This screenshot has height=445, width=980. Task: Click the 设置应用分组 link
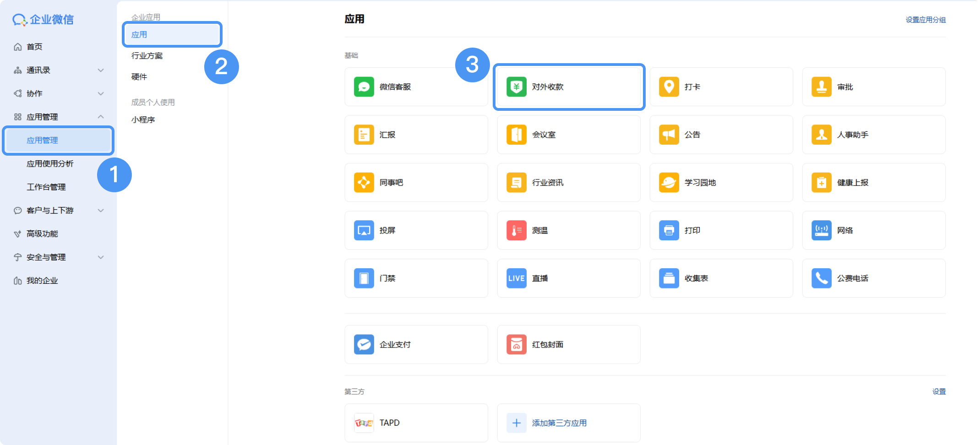[x=926, y=20]
